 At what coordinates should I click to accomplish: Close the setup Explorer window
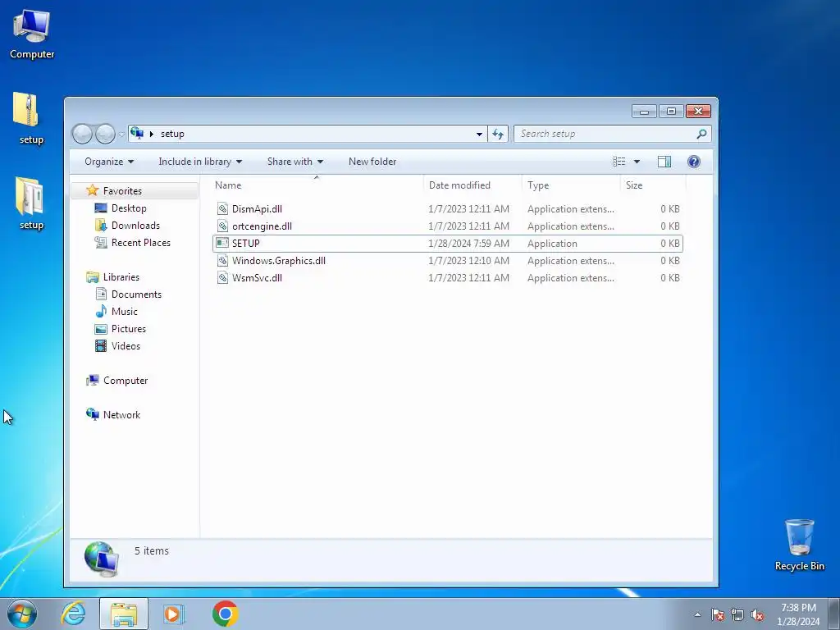698,112
